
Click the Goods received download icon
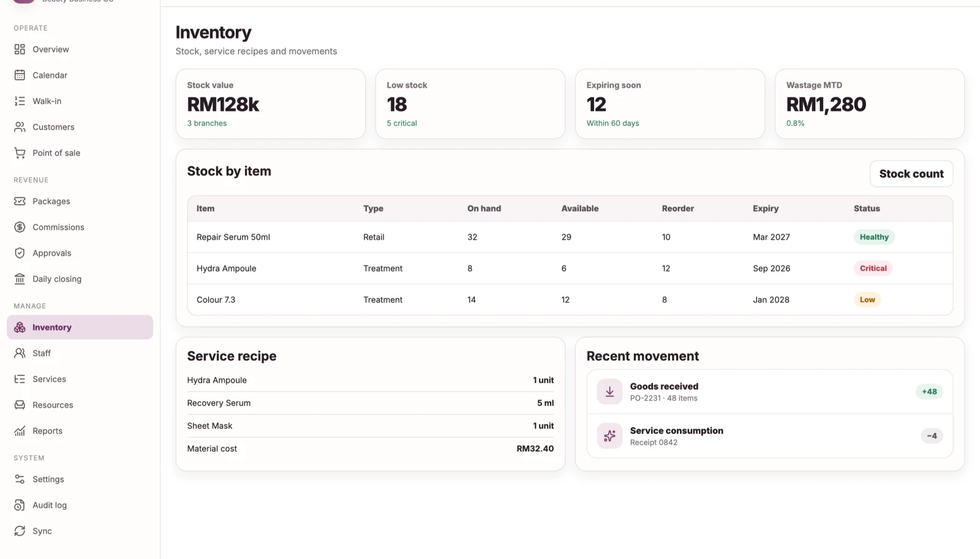(609, 392)
